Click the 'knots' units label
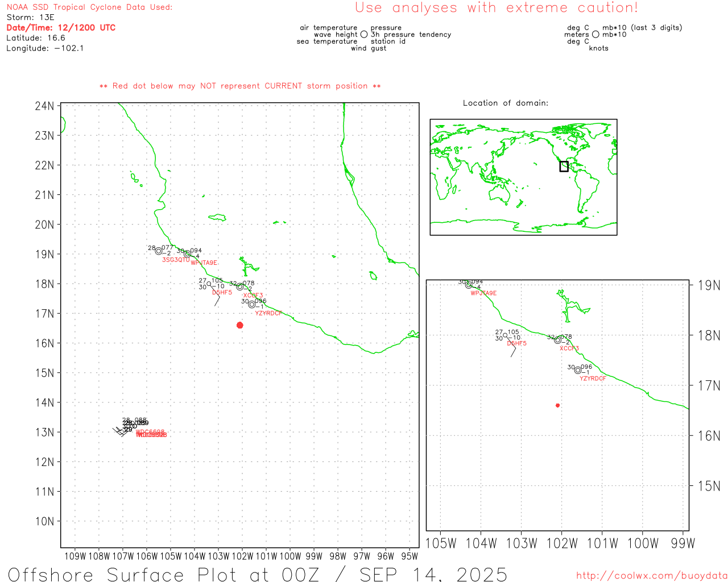The width and height of the screenshot is (728, 582). click(x=599, y=48)
